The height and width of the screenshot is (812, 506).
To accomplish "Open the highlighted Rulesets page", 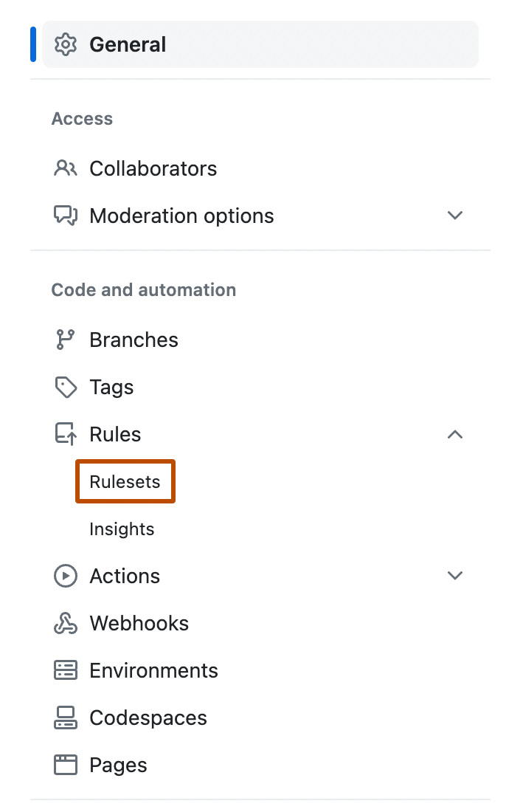I will click(125, 481).
